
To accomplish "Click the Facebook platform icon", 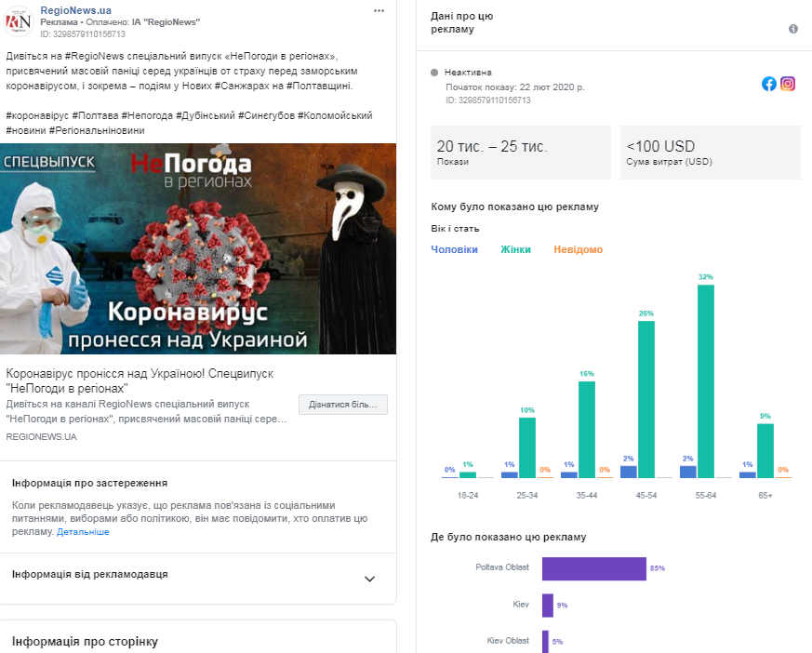I will pos(769,84).
